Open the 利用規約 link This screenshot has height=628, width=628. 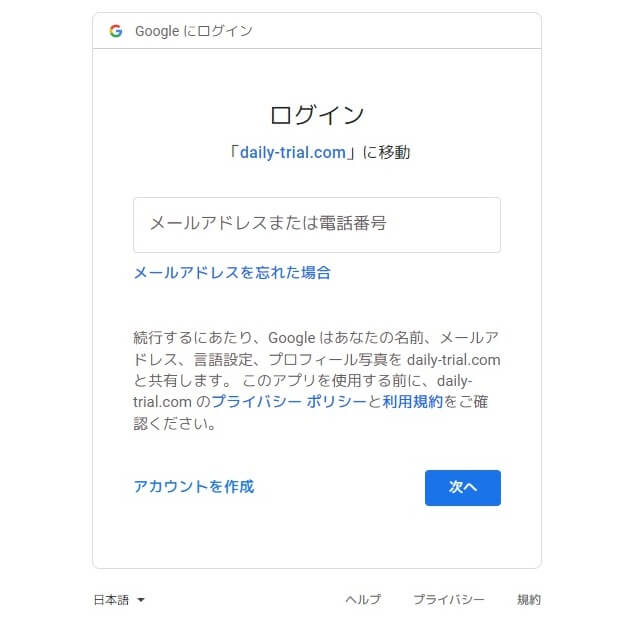coord(413,402)
